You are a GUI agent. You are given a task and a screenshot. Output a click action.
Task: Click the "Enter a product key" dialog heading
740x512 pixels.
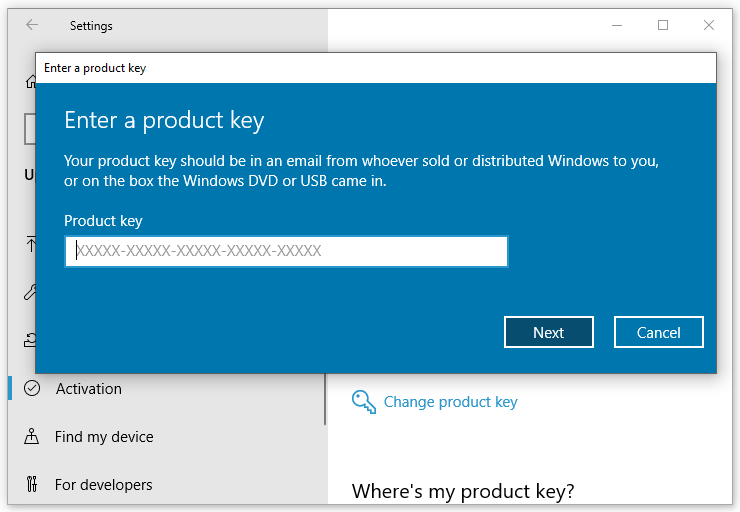pos(164,120)
